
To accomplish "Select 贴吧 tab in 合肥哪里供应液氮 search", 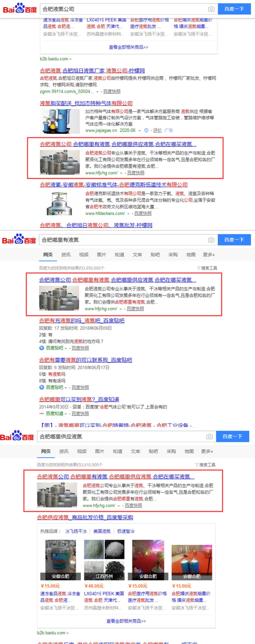I will point(153,451).
